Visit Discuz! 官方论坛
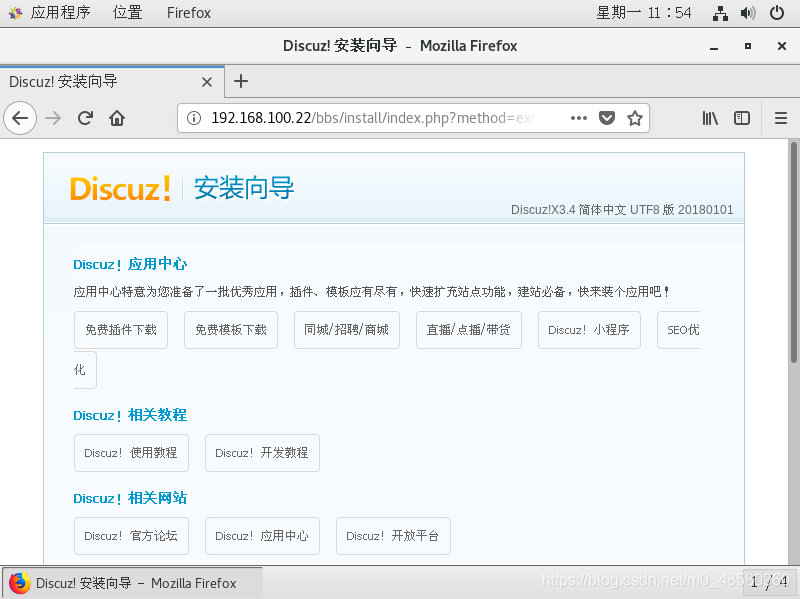This screenshot has width=800, height=599. pos(131,536)
